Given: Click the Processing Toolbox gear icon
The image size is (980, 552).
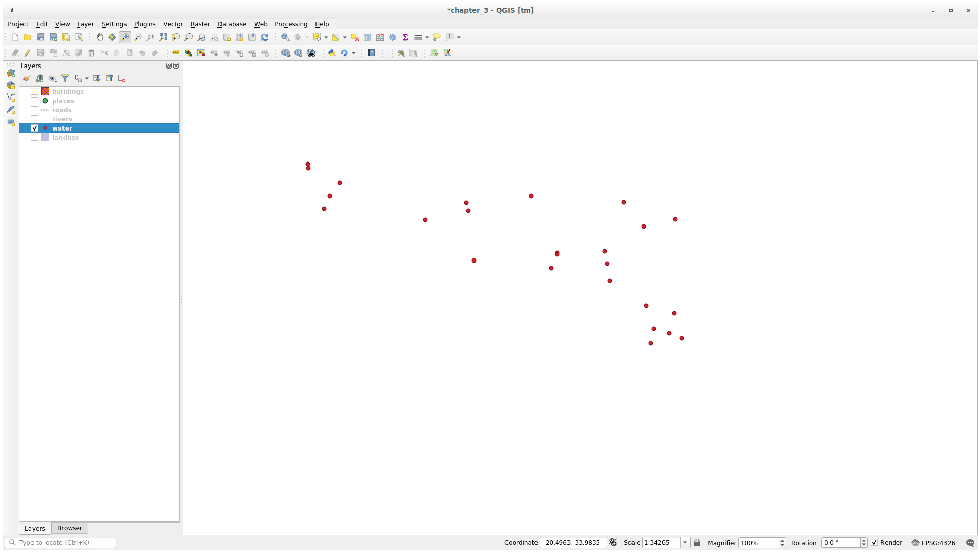Looking at the screenshot, I should (393, 37).
